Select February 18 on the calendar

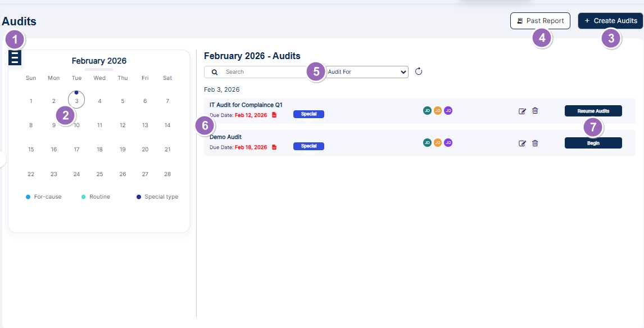click(x=99, y=149)
